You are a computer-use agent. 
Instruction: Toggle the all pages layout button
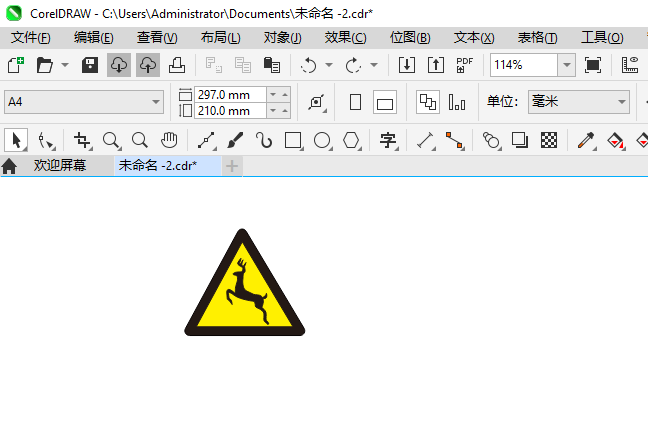pyautogui.click(x=428, y=102)
